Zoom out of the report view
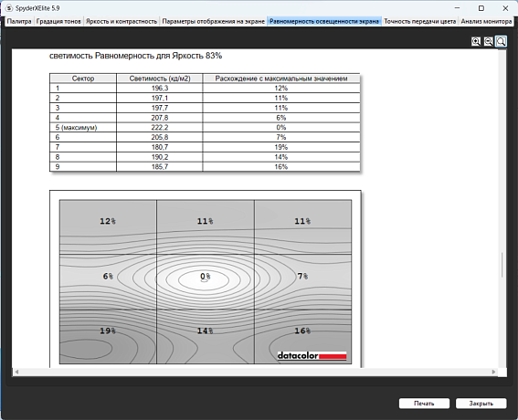This screenshot has height=420, width=518. [488, 42]
